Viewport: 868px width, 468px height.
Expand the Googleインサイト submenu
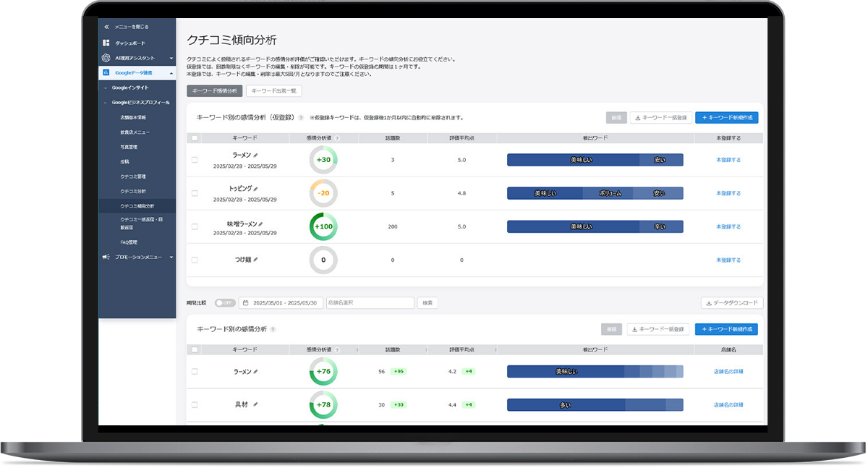click(104, 88)
